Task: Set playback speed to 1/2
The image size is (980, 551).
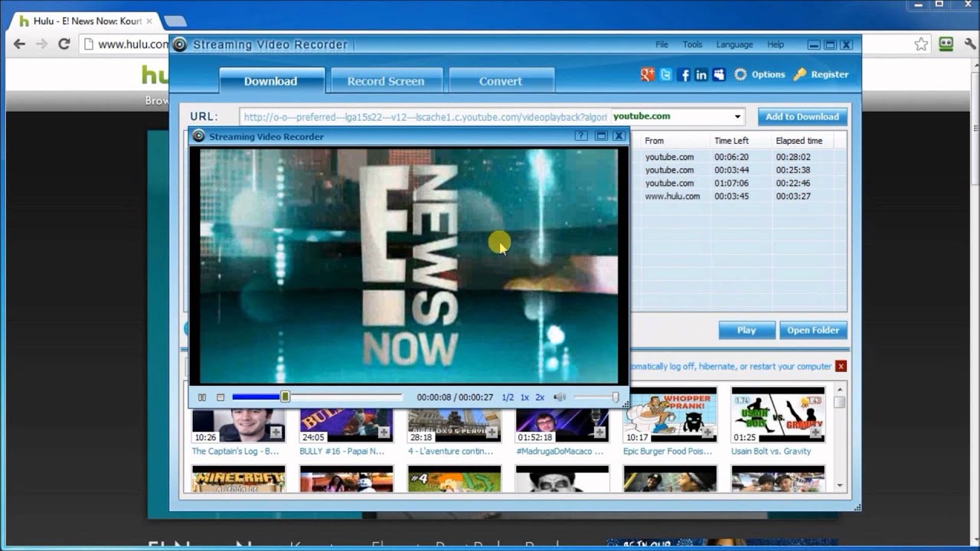Action: (508, 397)
